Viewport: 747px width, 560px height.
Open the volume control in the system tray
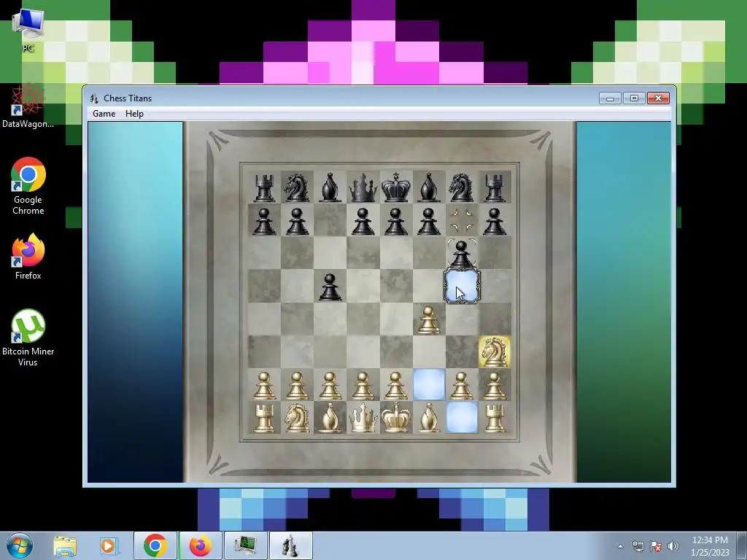click(673, 546)
